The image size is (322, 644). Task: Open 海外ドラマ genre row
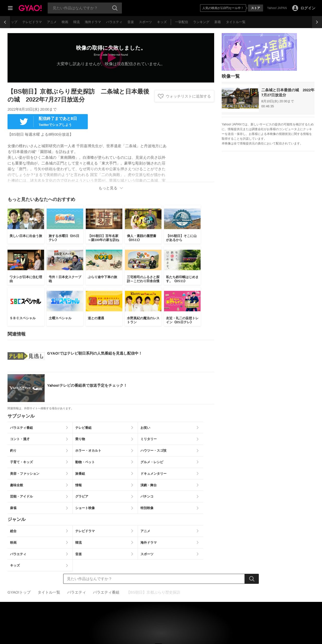tap(171, 542)
